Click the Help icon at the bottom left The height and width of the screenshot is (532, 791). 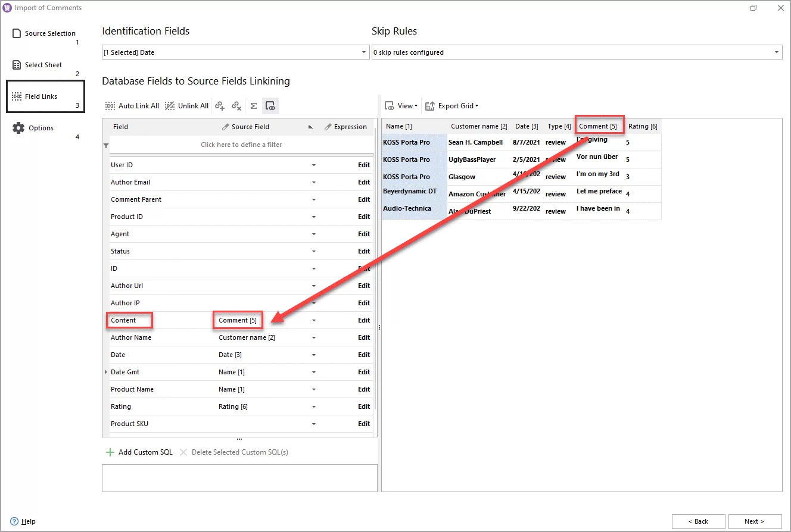(14, 521)
